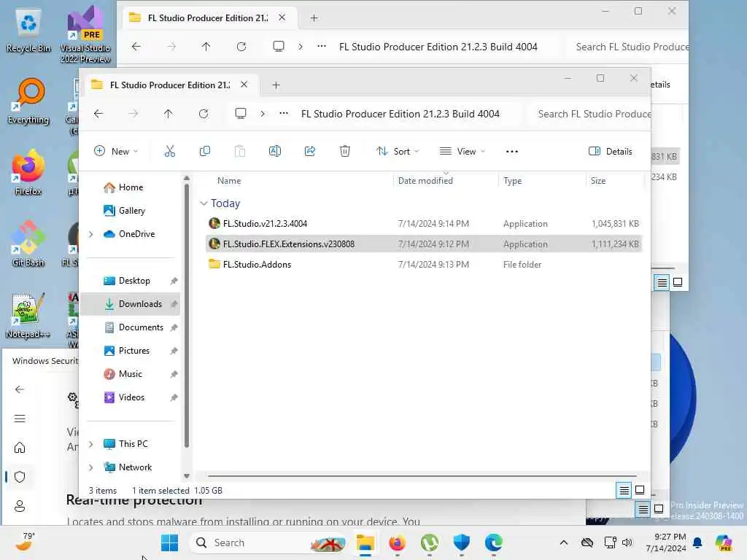This screenshot has height=560, width=747.
Task: Click Windows Security Home icon
Action: click(20, 448)
